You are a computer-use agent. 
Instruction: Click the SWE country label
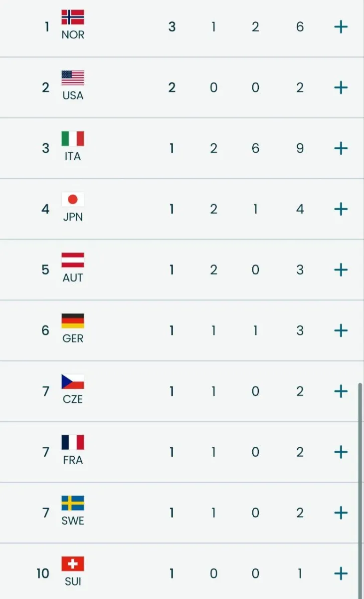pos(73,521)
